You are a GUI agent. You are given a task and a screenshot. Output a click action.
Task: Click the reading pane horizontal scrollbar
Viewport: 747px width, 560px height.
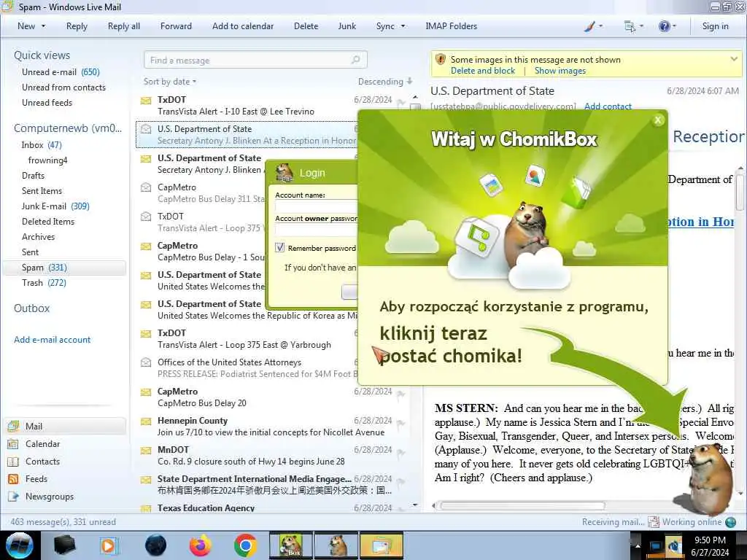tap(522, 506)
